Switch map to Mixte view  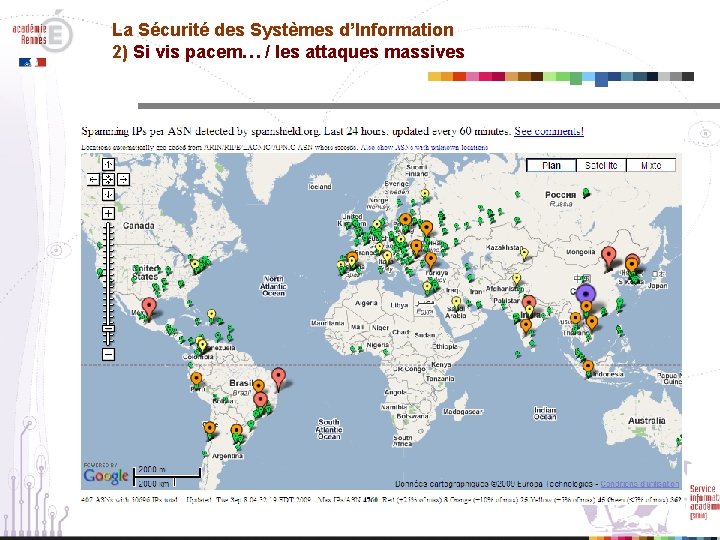point(651,165)
